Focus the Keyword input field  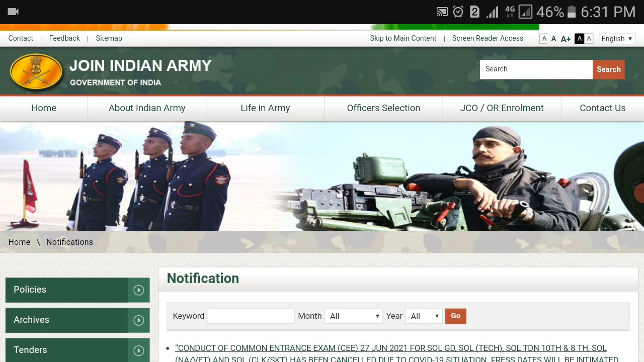[251, 316]
